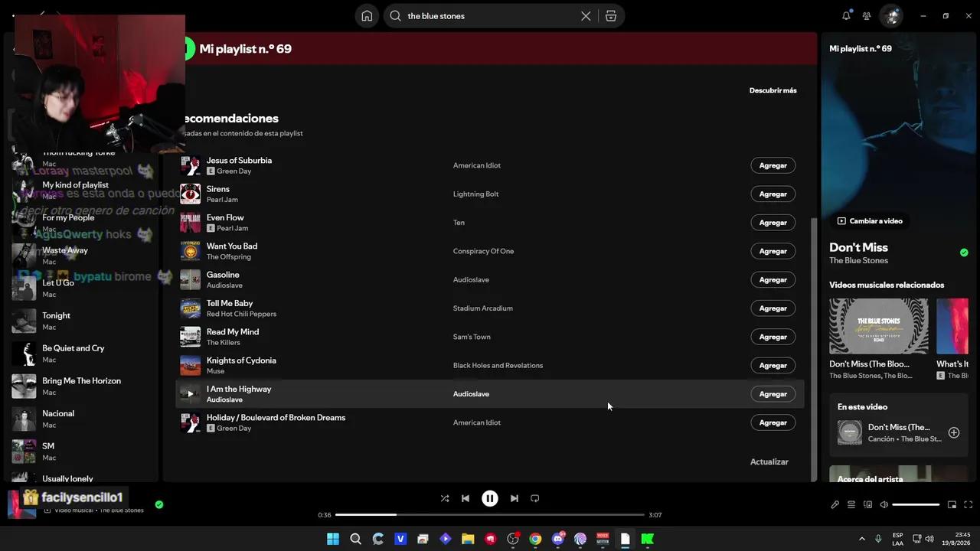
Task: Add Sirens to playlist
Action: (773, 194)
